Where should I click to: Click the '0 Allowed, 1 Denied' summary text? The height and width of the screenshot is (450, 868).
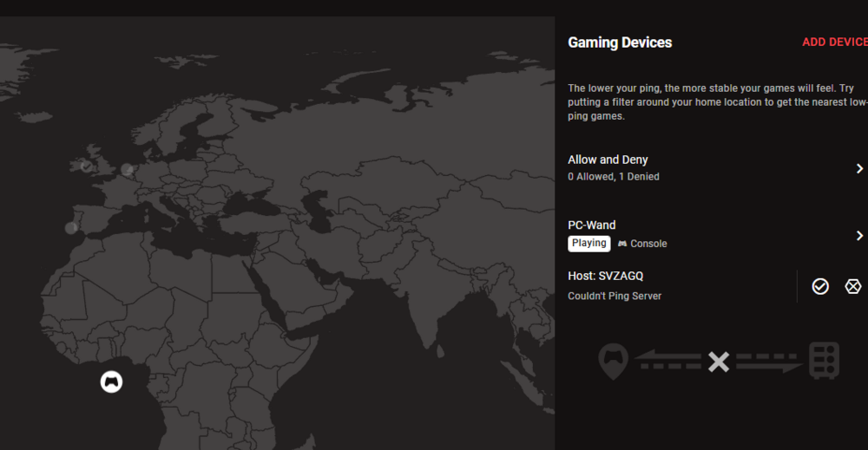(x=614, y=177)
